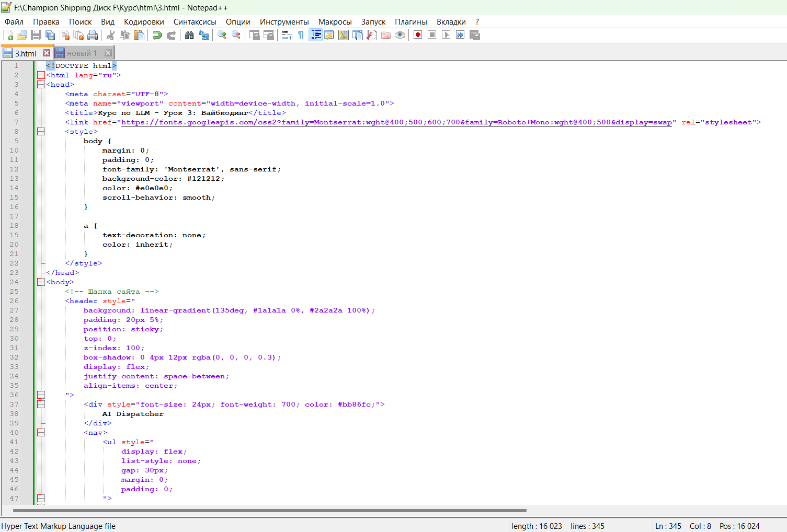Close the новый 1 tab
Image resolution: width=787 pixels, height=532 pixels.
(x=108, y=53)
